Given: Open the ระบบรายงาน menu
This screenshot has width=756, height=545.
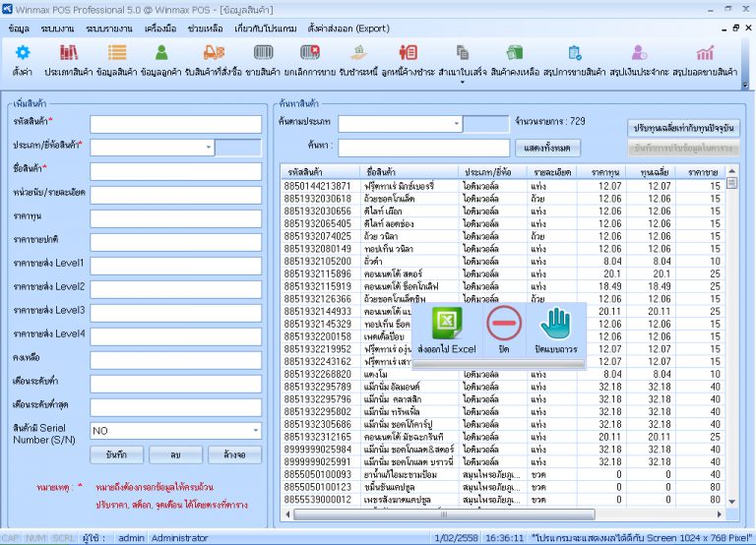Looking at the screenshot, I should coord(109,29).
